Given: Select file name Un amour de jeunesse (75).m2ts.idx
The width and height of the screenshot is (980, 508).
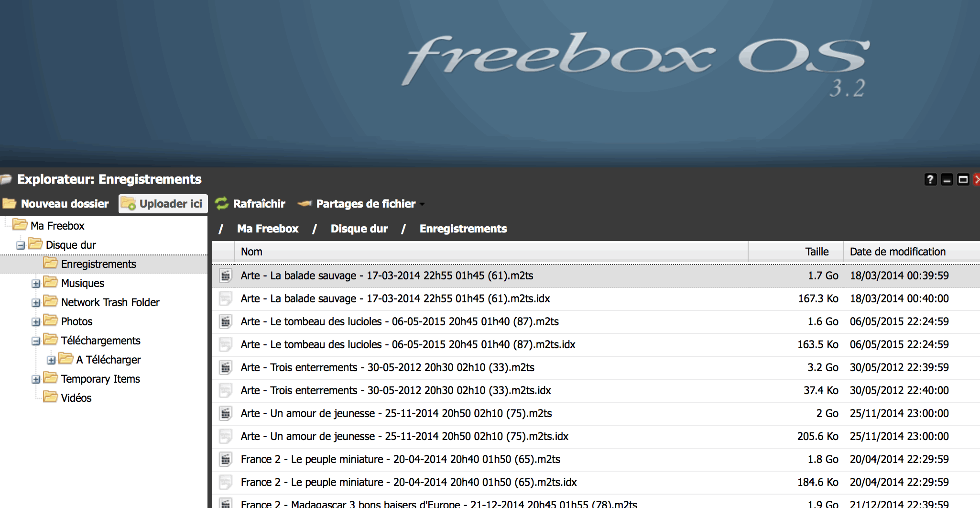Looking at the screenshot, I should pos(405,436).
